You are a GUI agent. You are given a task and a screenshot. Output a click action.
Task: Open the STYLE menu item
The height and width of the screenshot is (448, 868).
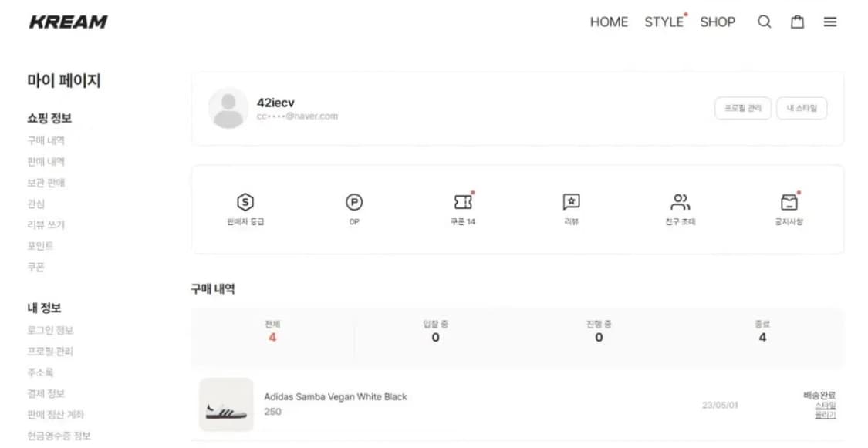(662, 22)
